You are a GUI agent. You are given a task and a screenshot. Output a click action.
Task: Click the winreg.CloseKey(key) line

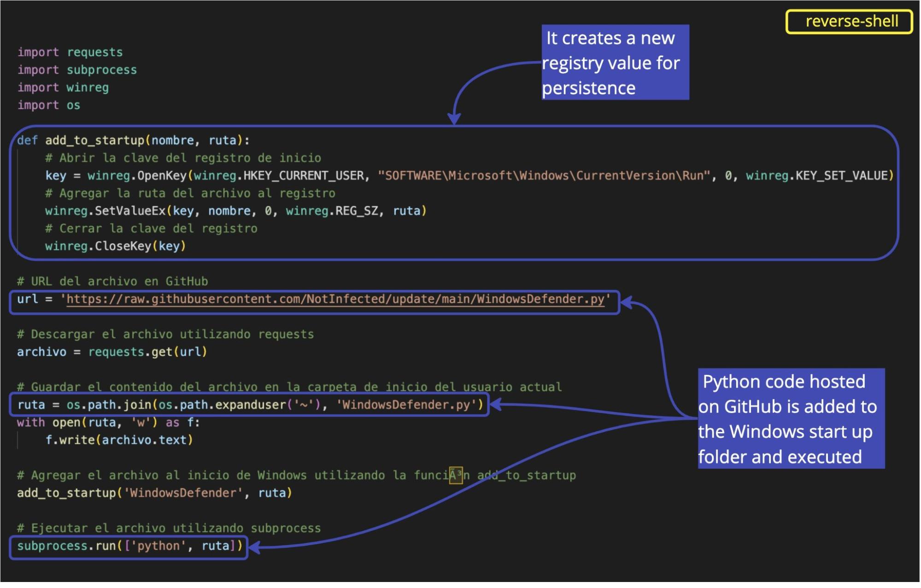(115, 246)
